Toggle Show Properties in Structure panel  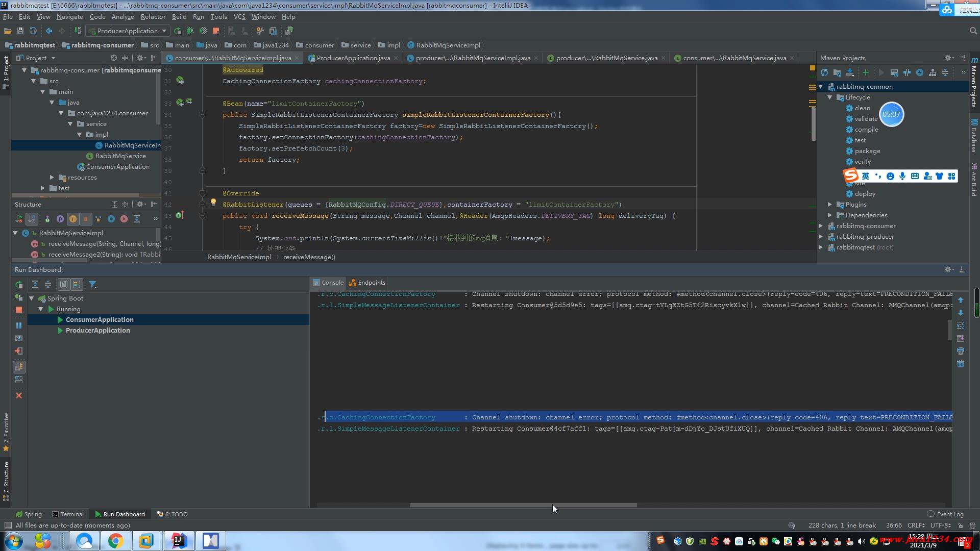[60, 219]
